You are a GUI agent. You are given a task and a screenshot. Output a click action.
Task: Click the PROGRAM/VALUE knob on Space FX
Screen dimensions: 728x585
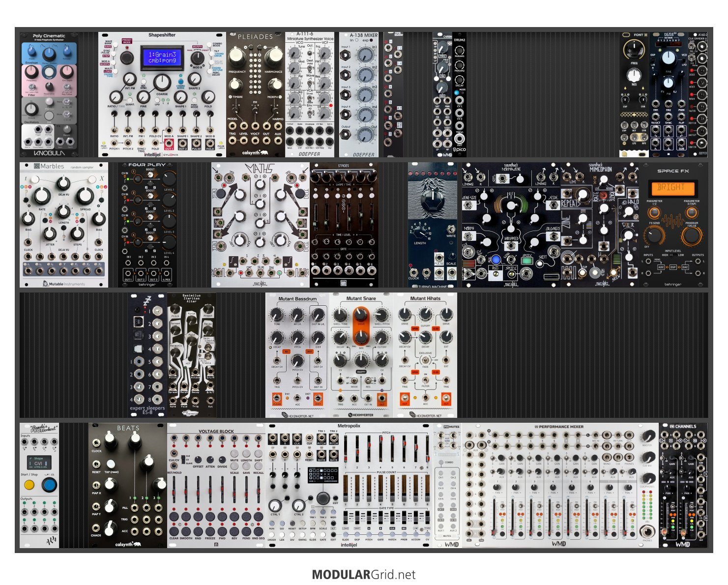pos(692,235)
